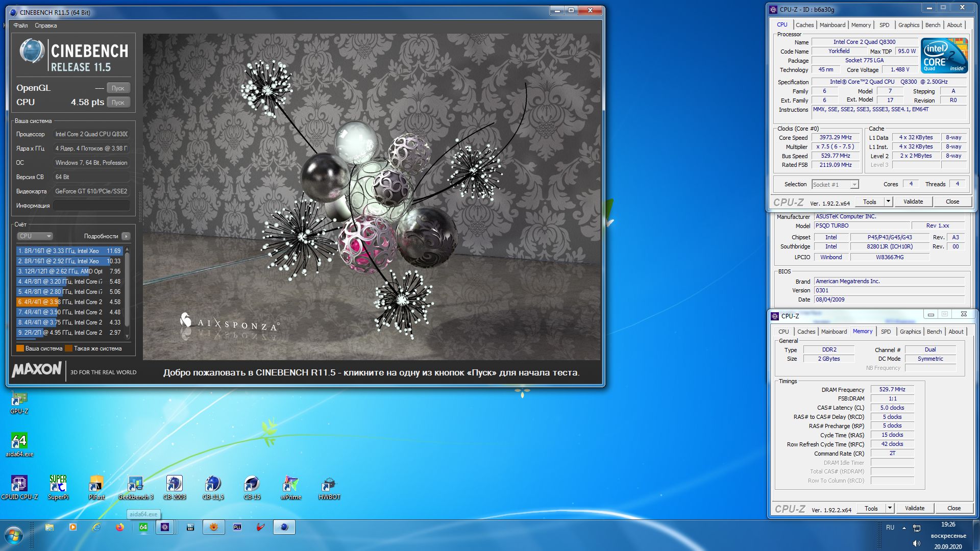Switch to Memory tab in top CPU-Z
980x551 pixels.
tap(861, 25)
